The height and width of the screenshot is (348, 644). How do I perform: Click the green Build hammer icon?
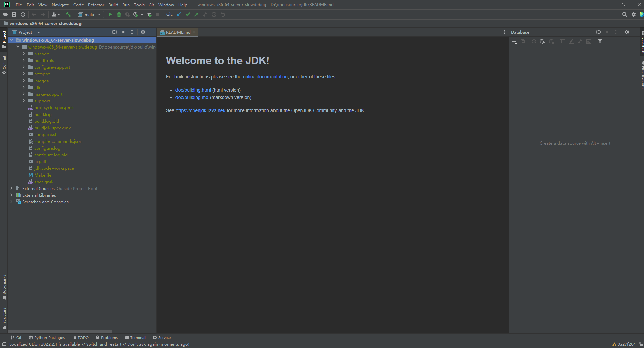pyautogui.click(x=68, y=14)
